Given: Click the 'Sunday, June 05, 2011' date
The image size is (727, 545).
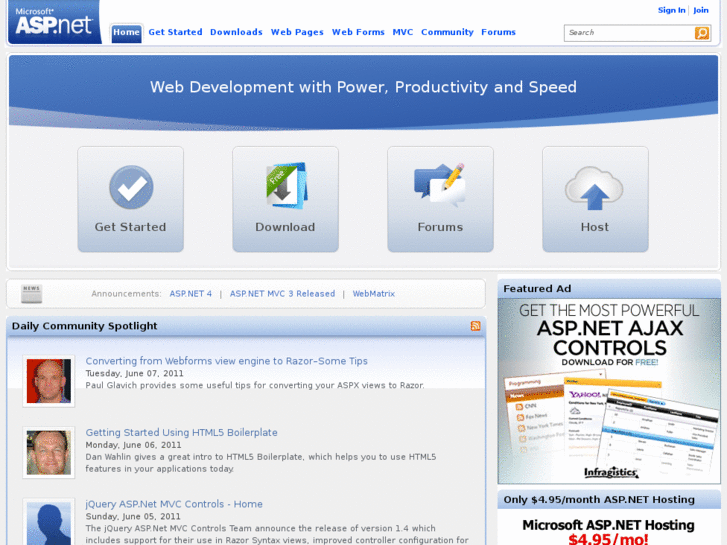Looking at the screenshot, I should pyautogui.click(x=133, y=516).
